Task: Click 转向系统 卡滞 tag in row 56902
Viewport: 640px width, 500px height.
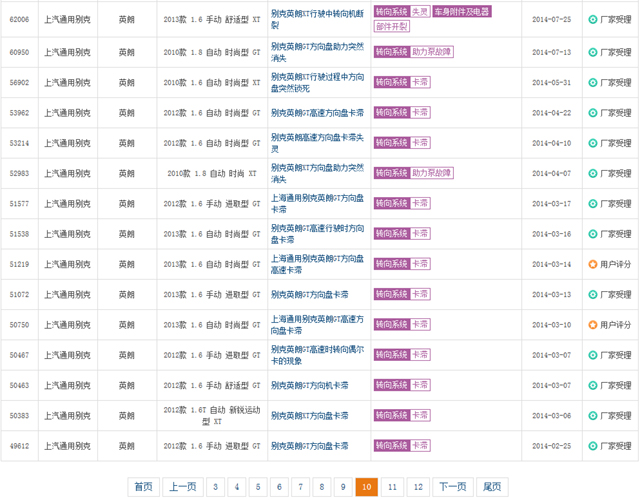Action: 402,82
